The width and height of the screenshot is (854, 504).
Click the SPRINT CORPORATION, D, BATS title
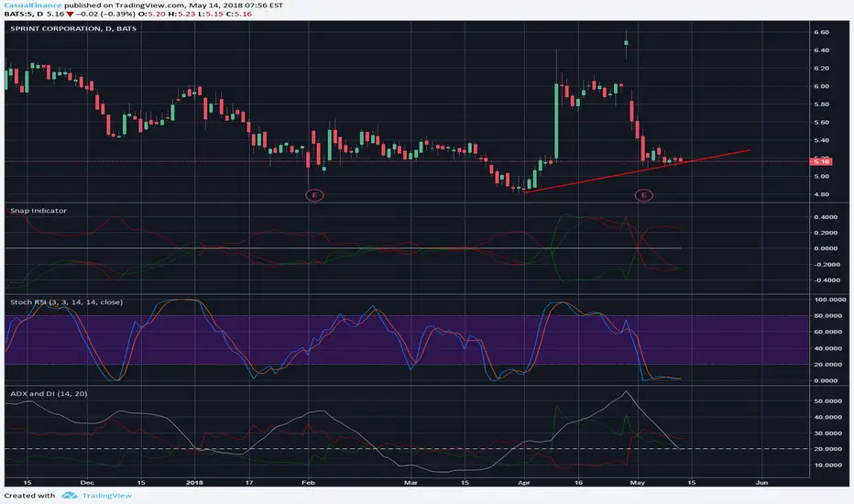pos(73,28)
